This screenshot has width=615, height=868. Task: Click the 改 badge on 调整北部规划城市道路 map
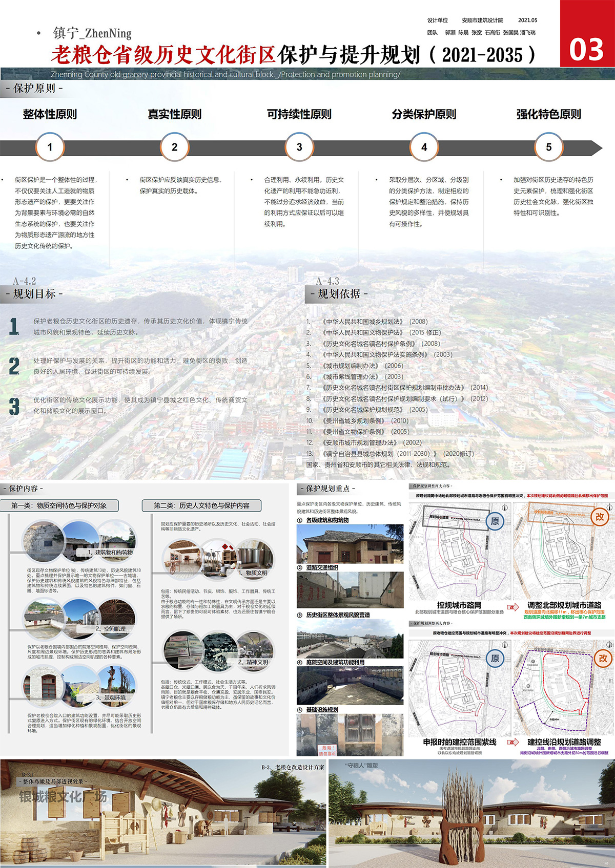[x=599, y=517]
